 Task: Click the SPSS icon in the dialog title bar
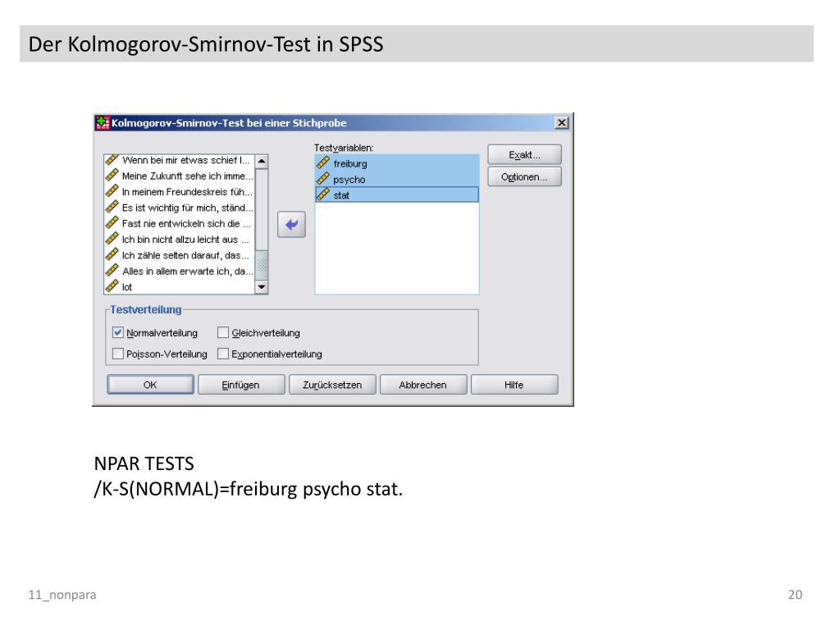103,123
